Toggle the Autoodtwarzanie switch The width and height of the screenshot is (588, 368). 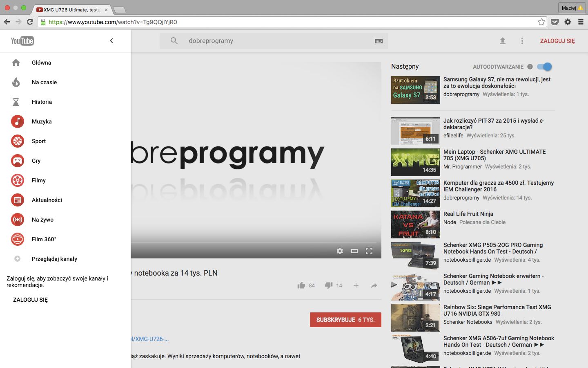(x=545, y=67)
